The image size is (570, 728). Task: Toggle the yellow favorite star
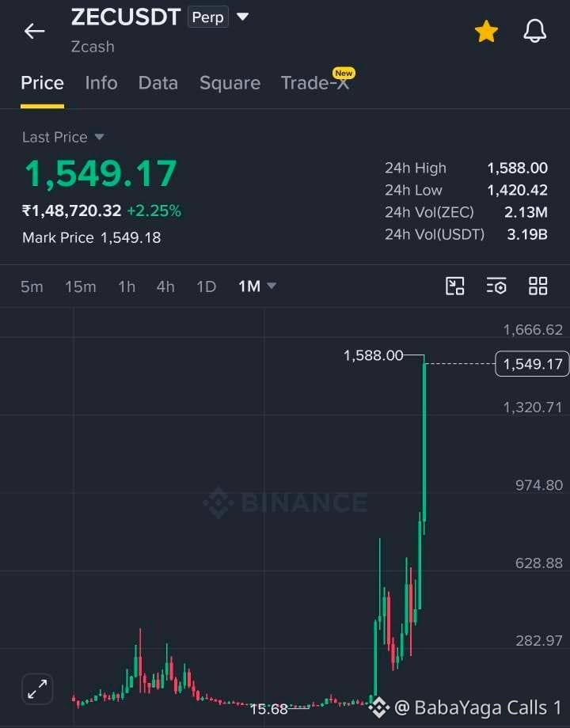tap(486, 32)
